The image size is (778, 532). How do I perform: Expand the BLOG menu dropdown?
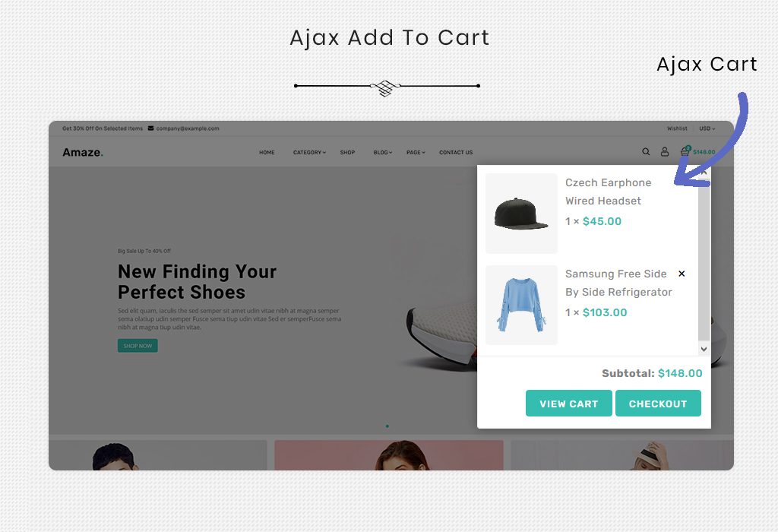(383, 152)
